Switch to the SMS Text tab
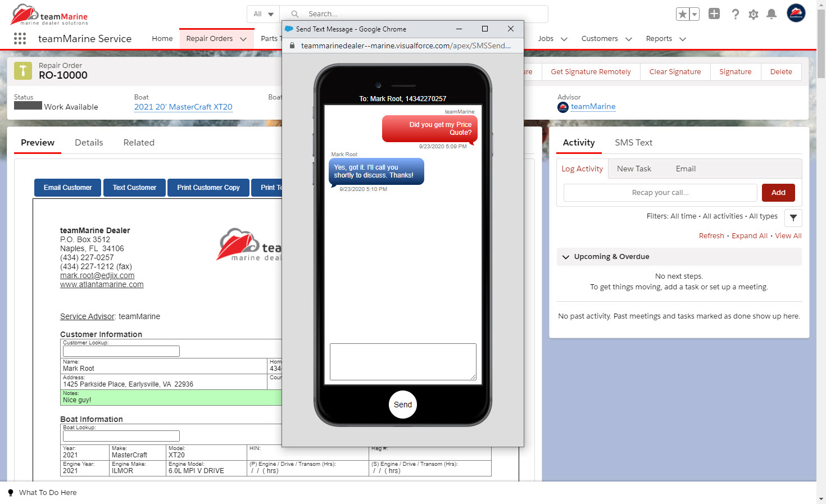 633,143
